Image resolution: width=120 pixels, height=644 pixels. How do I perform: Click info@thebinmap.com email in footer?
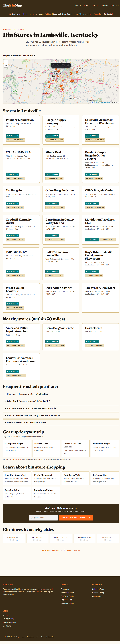click(x=30, y=637)
